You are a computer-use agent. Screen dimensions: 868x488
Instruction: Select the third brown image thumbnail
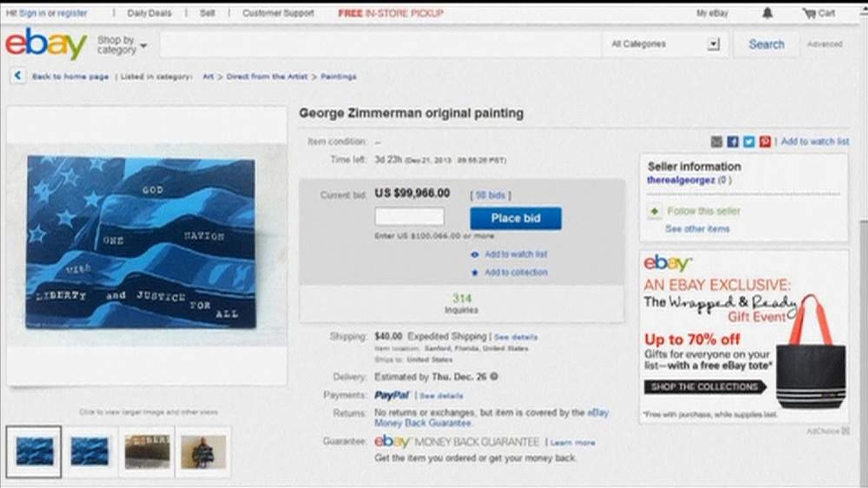tap(147, 452)
